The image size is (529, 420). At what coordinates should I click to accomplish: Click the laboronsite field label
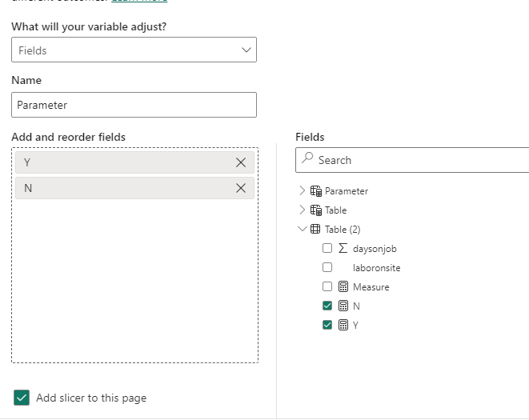377,268
